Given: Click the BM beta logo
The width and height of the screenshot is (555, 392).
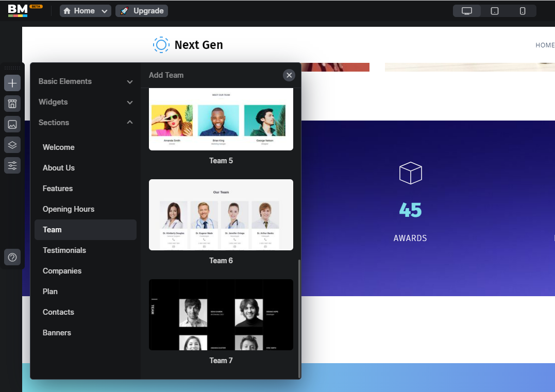Looking at the screenshot, I should (25, 11).
